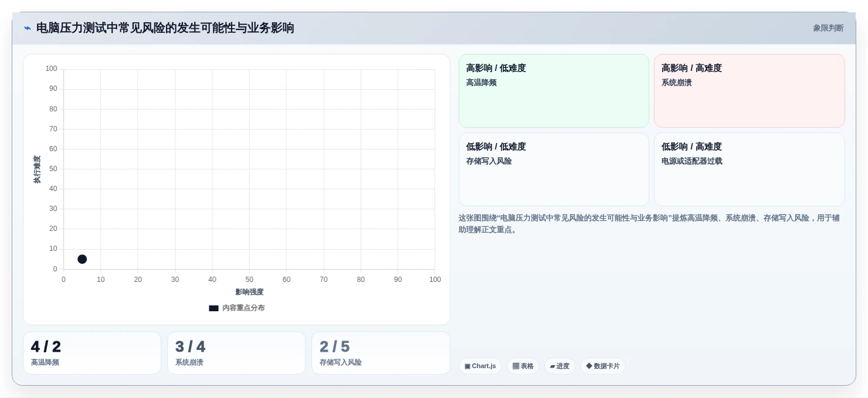This screenshot has height=398, width=868.
Task: Click the 电源或适配器过载 entry
Action: 692,161
